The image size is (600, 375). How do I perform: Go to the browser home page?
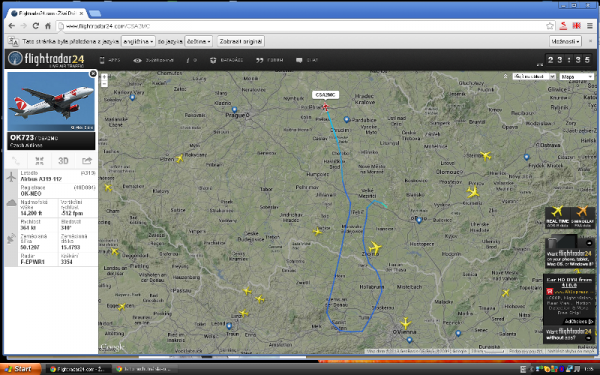coord(48,26)
